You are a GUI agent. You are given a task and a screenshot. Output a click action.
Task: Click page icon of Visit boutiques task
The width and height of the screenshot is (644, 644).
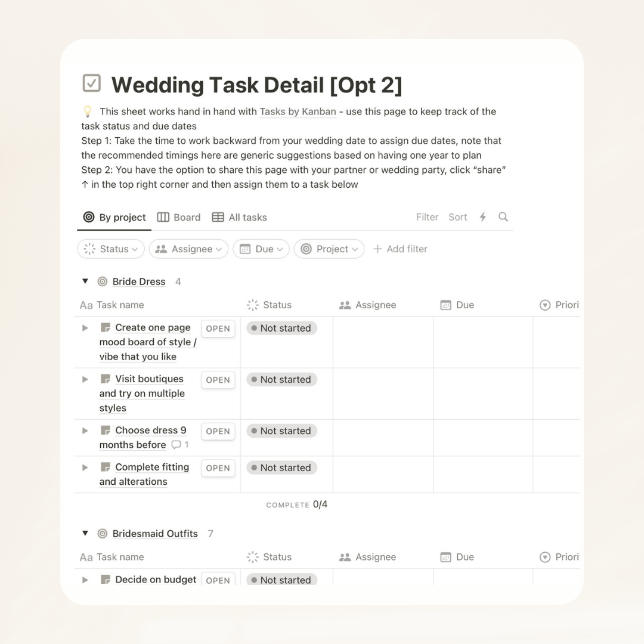click(x=106, y=379)
